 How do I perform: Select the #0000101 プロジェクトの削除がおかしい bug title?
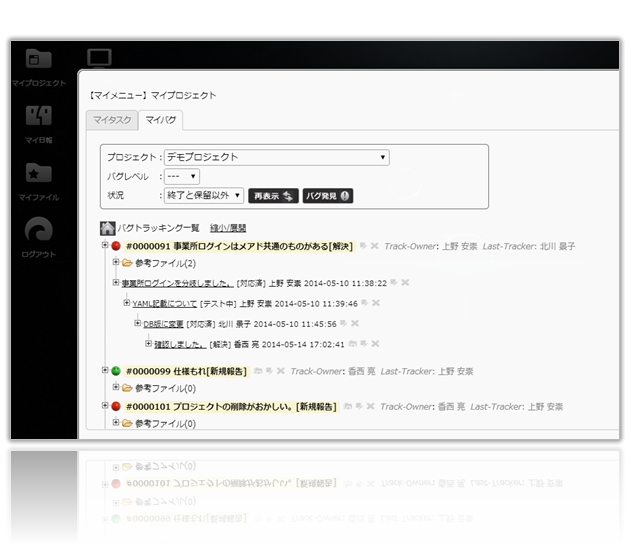(x=231, y=407)
